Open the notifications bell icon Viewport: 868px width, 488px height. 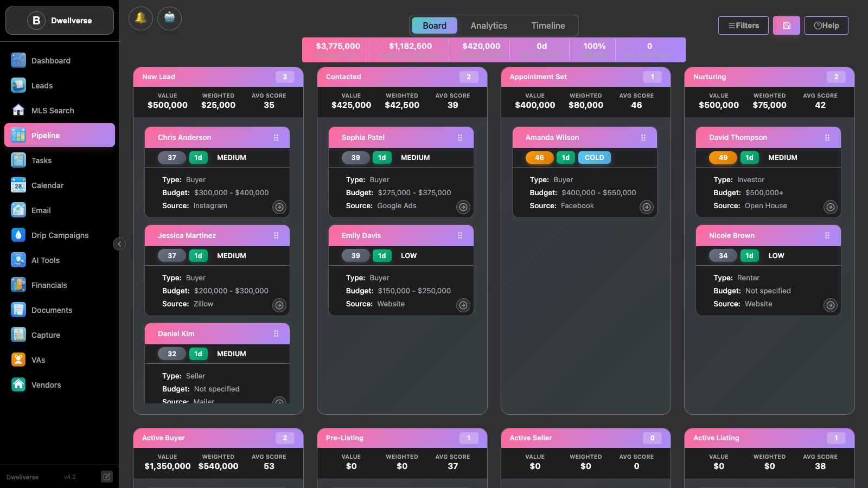coord(141,18)
